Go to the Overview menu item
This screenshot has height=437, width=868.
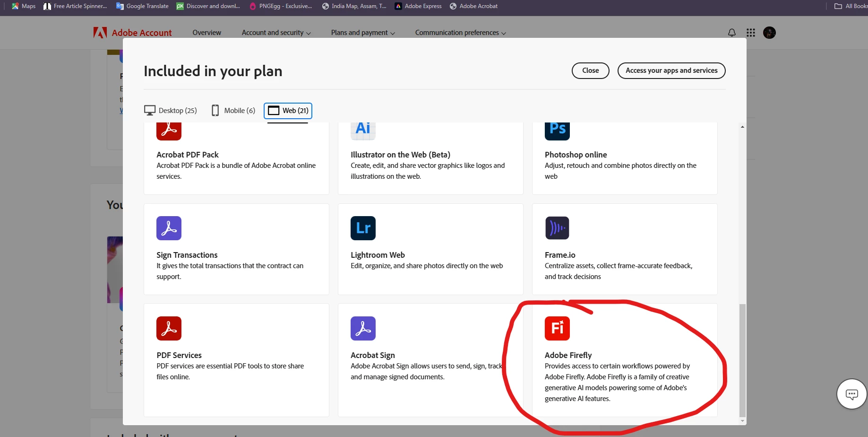pyautogui.click(x=206, y=33)
